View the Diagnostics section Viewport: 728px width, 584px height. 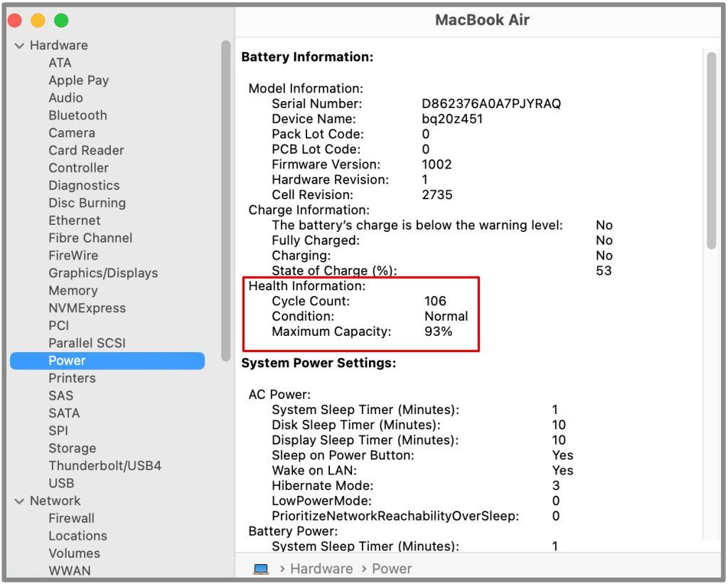coord(84,186)
